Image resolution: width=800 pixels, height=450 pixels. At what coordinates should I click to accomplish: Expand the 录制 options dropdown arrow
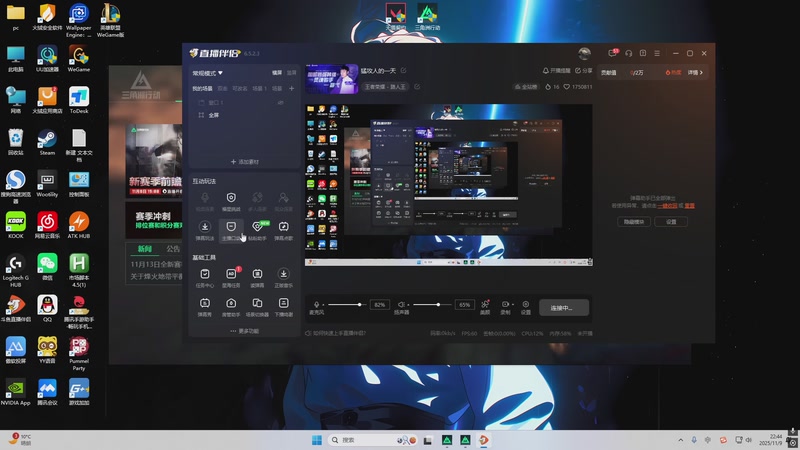pyautogui.click(x=512, y=305)
